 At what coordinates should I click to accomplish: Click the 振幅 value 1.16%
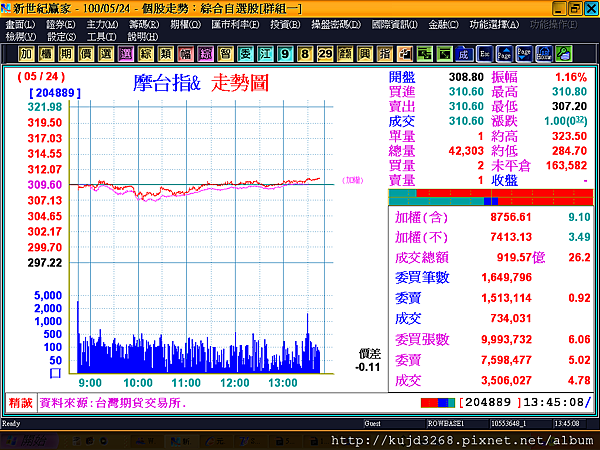click(571, 77)
